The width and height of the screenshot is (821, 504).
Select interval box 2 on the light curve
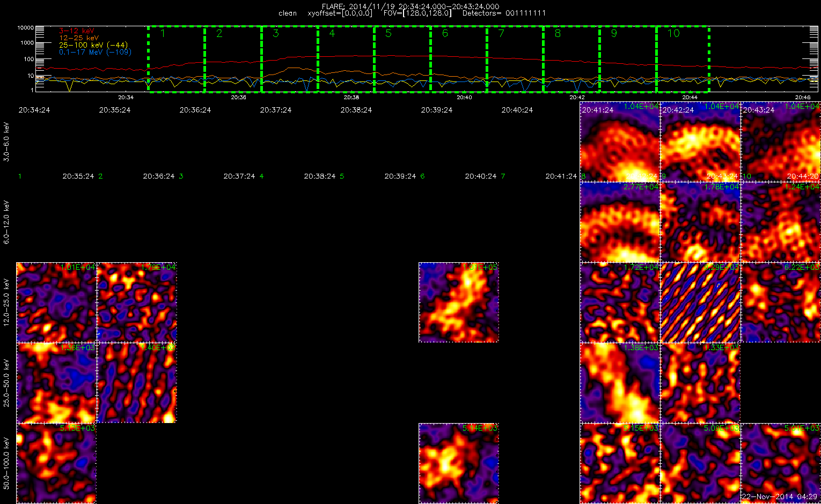tap(233, 59)
